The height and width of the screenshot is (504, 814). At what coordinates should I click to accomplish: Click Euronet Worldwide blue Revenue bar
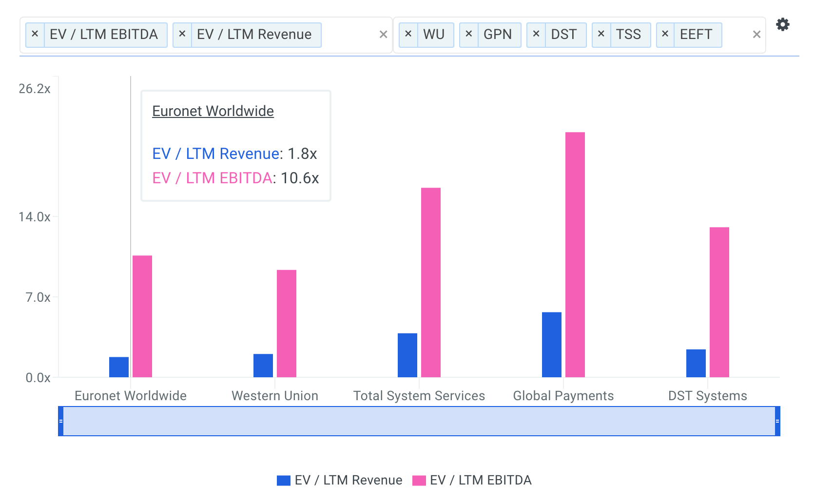coord(119,367)
